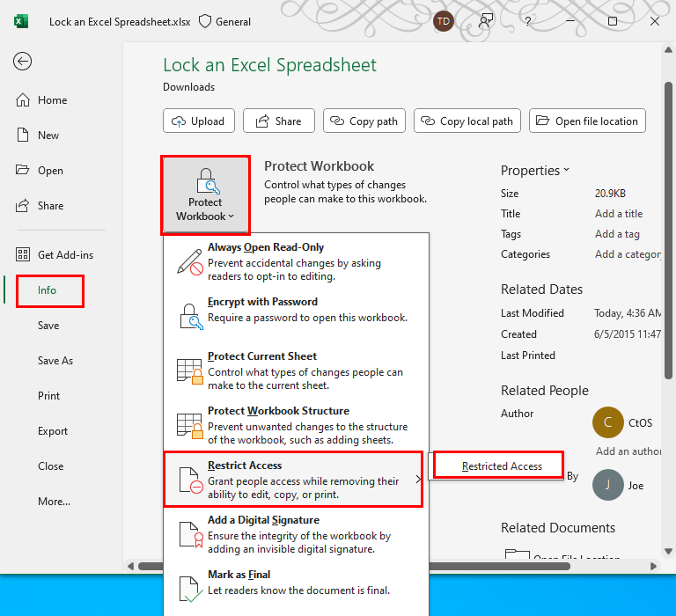Click the New document icon
The width and height of the screenshot is (676, 616).
tap(22, 135)
